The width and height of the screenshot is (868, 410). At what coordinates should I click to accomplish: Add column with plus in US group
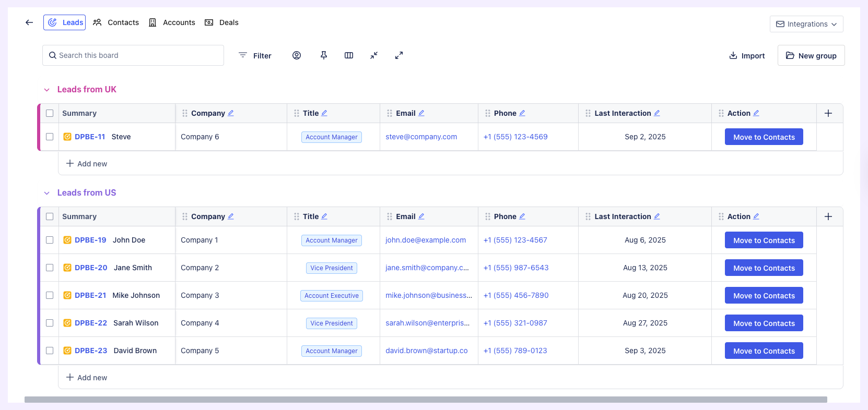click(x=828, y=216)
